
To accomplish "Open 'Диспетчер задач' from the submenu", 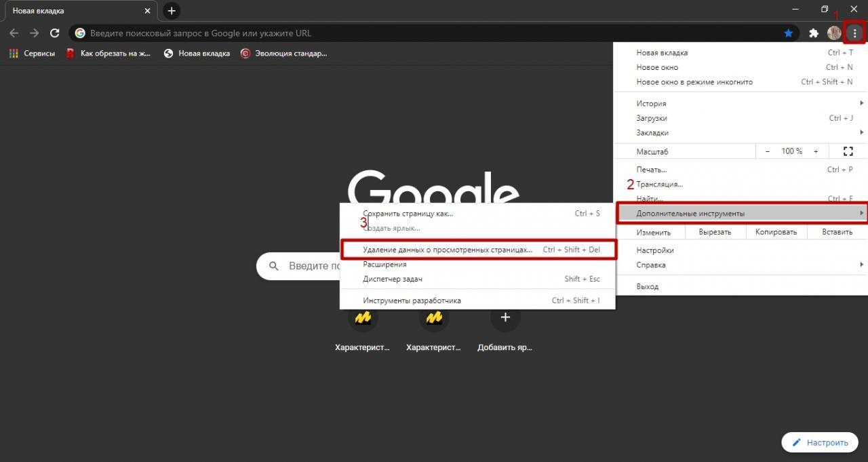I will [x=477, y=279].
